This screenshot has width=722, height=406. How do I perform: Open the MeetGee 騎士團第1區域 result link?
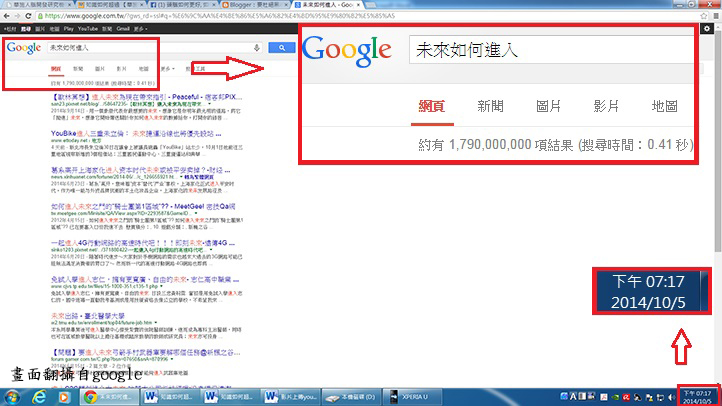143,206
